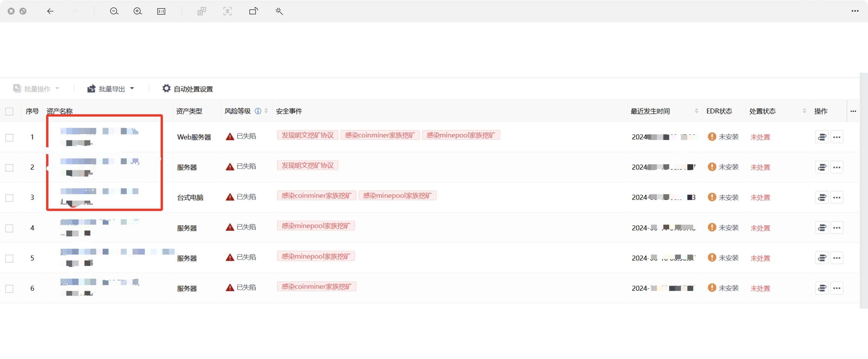The height and width of the screenshot is (359, 868).
Task: Click the gear icon for 自动处置设置
Action: pos(166,88)
